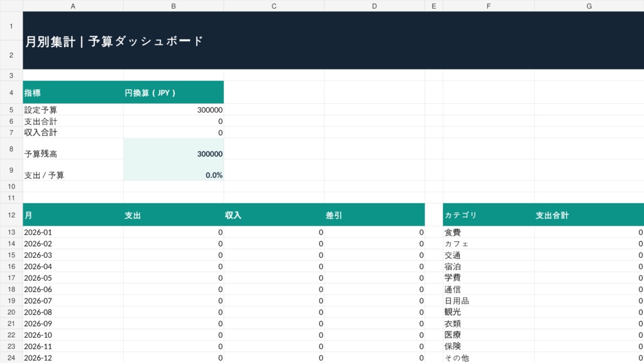Select the 2026-07 month cell
The height and width of the screenshot is (363, 644).
[x=73, y=301]
